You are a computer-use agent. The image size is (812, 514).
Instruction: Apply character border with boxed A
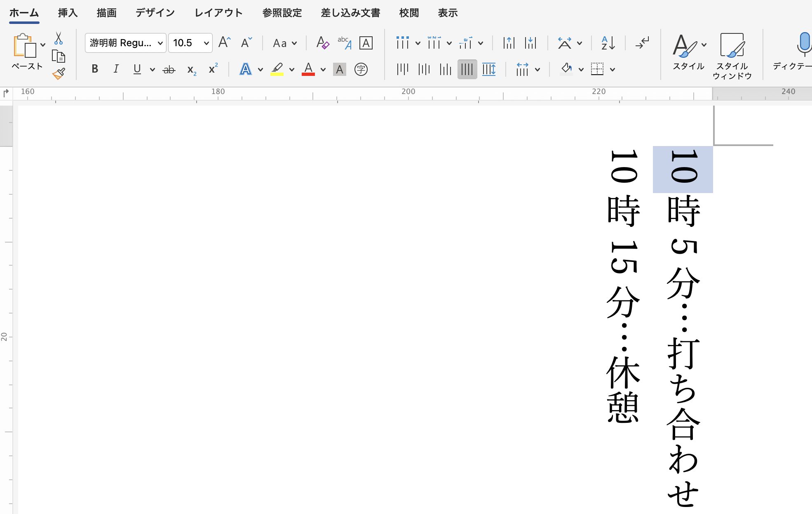point(366,43)
